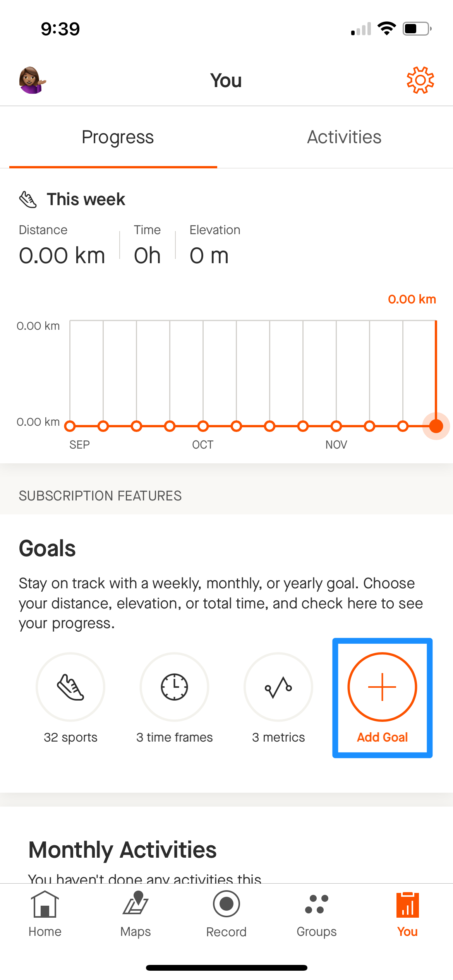Screen dimensions: 453x980
Task: Tap the 32 sports shoe icon
Action: (70, 687)
